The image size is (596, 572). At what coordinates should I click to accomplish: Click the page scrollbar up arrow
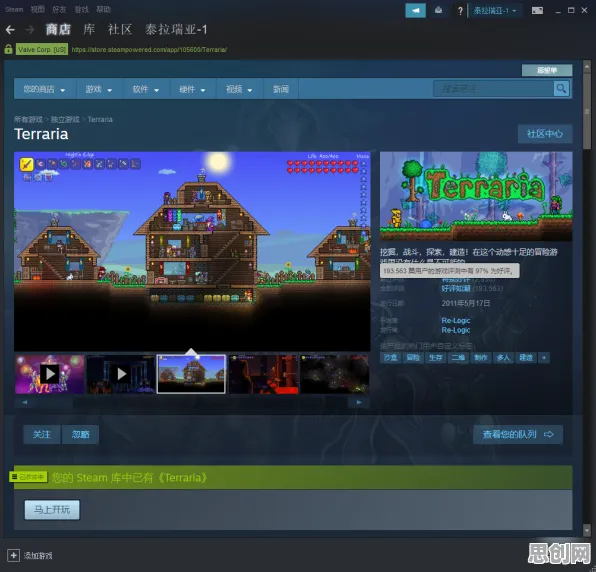(x=587, y=67)
